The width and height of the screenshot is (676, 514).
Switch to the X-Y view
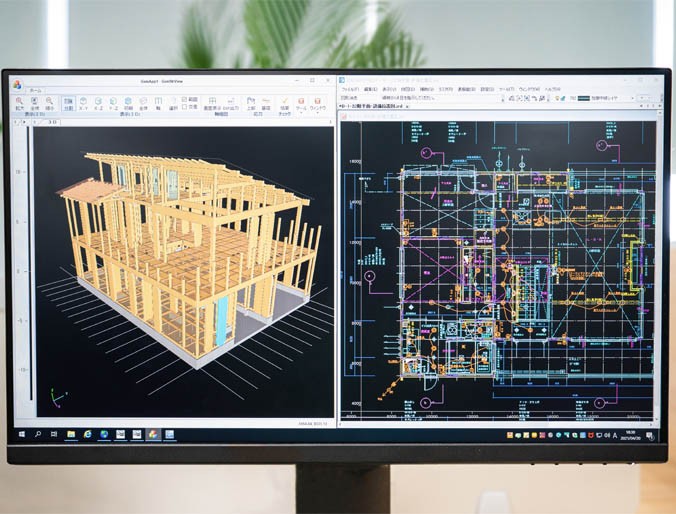point(83,103)
